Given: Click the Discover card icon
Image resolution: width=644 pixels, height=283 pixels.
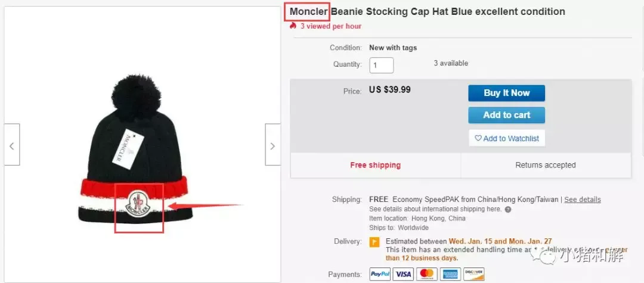Looking at the screenshot, I should [x=474, y=274].
